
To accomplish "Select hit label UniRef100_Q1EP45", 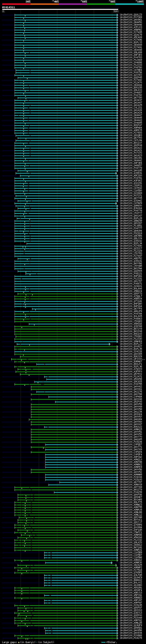I will (x=131, y=77).
